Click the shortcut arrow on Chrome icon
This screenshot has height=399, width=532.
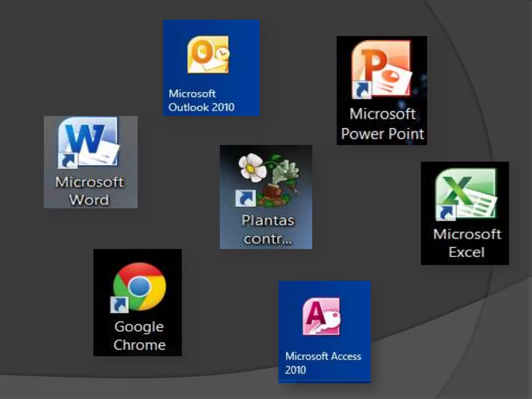click(x=119, y=305)
